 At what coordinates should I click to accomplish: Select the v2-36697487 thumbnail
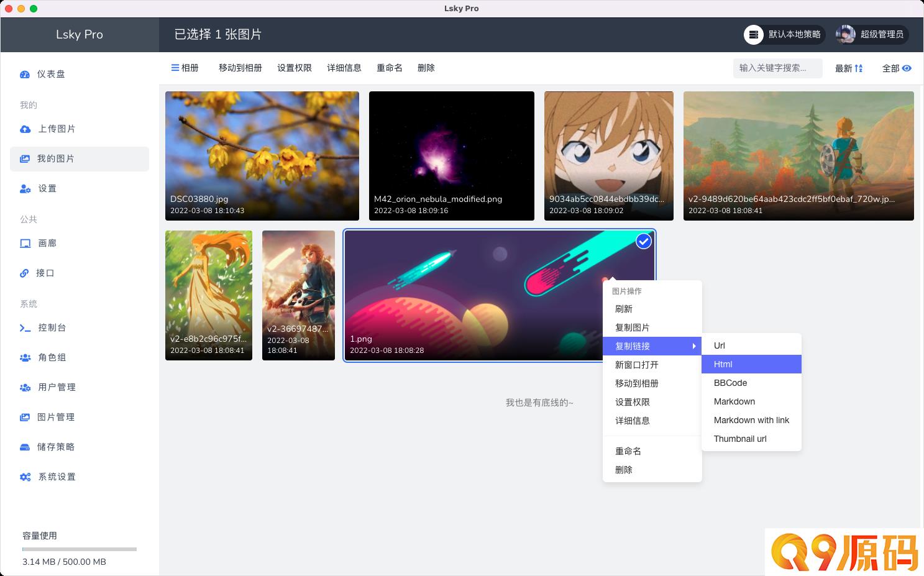[x=298, y=295]
